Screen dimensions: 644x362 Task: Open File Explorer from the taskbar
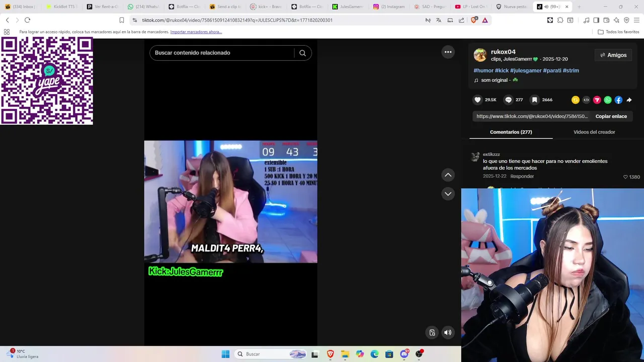345,354
